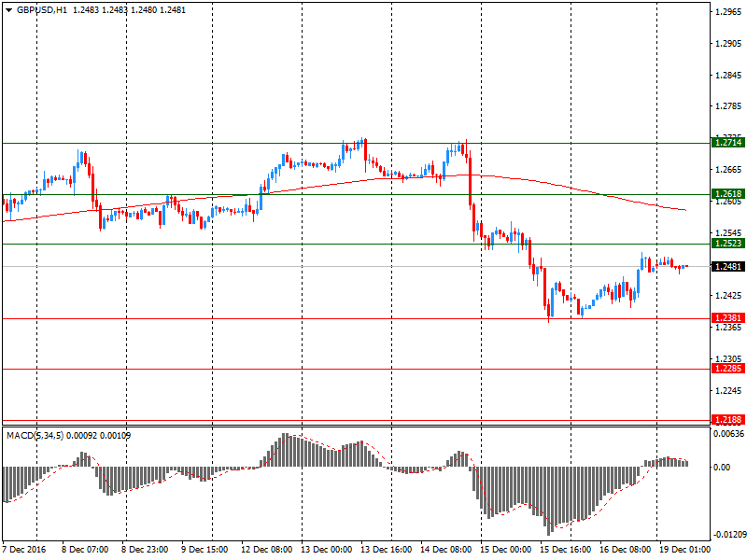Click the MACD(5,34,5) indicator label
747x560 pixels.
pyautogui.click(x=35, y=436)
